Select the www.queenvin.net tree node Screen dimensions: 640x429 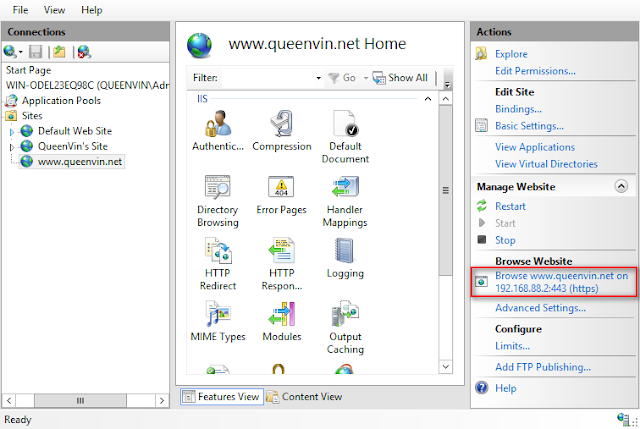72,162
